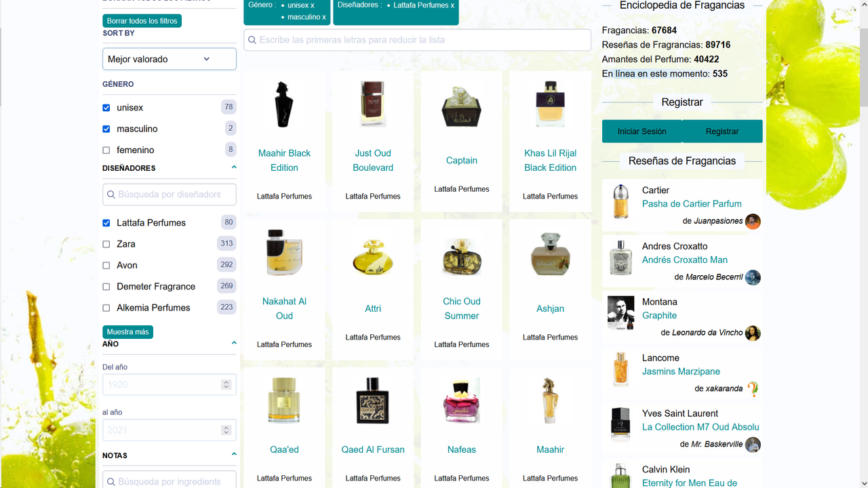Click the Muestra más button
Image resolution: width=868 pixels, height=488 pixels.
point(128,332)
